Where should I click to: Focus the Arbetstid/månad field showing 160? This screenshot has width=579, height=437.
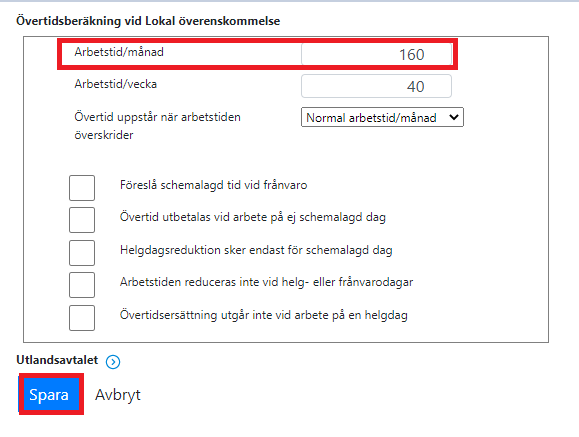point(376,54)
